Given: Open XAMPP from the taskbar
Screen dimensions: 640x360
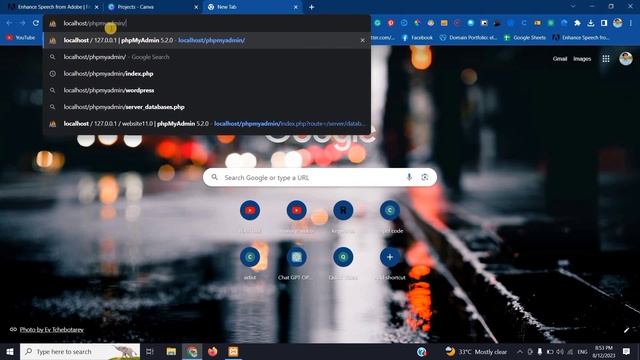Looking at the screenshot, I should [233, 351].
